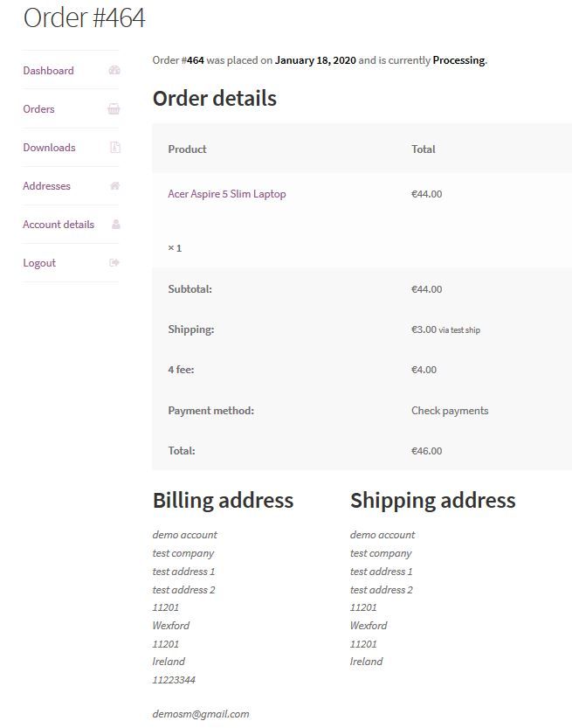Click the Addresses home icon
Viewport: 572px width, 728px height.
pyautogui.click(x=114, y=186)
